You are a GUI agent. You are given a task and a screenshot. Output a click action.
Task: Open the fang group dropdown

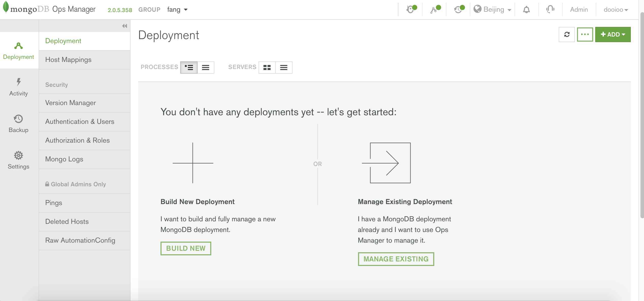(x=177, y=10)
